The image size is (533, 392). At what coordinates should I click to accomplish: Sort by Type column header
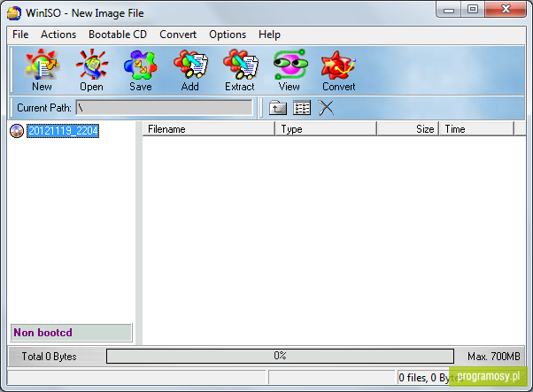pyautogui.click(x=326, y=129)
